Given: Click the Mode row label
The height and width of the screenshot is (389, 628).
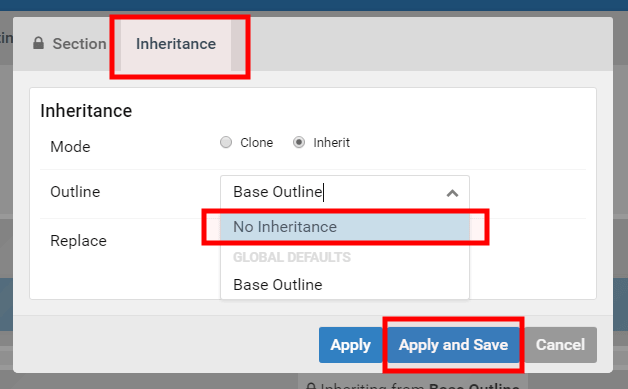Looking at the screenshot, I should (x=70, y=147).
